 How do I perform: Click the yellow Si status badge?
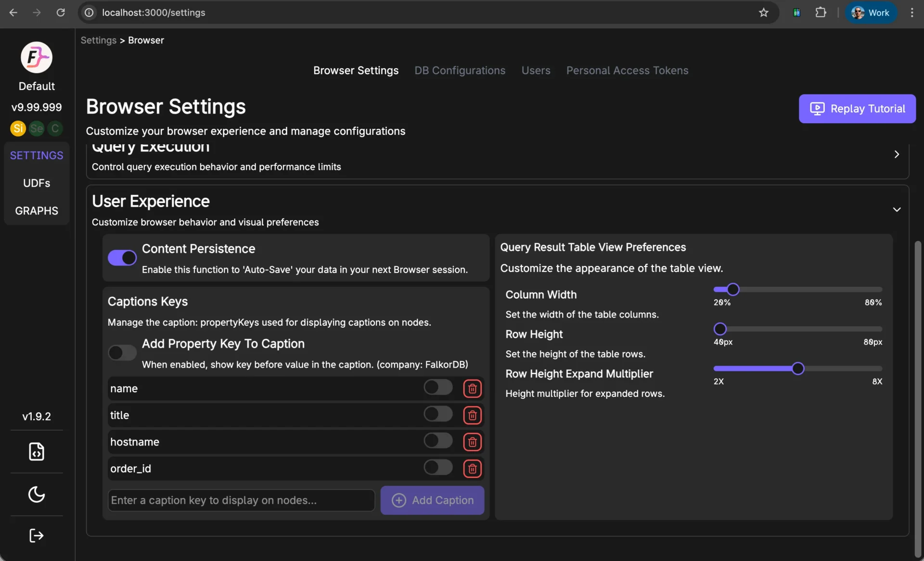pos(18,128)
